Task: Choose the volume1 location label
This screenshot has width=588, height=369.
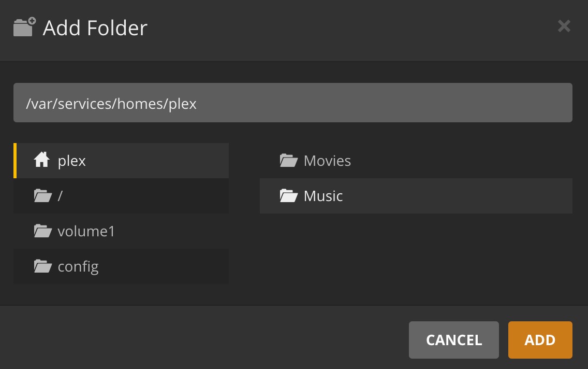Action: (86, 231)
